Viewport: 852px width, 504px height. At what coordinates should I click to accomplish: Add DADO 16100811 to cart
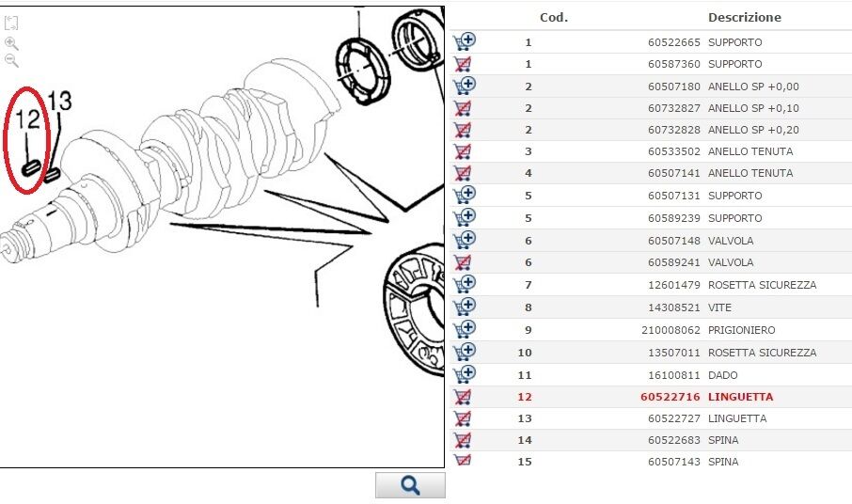pyautogui.click(x=464, y=375)
